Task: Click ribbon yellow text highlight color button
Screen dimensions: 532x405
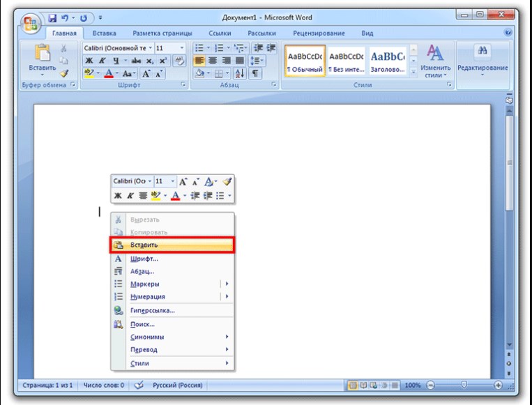Action: point(89,73)
